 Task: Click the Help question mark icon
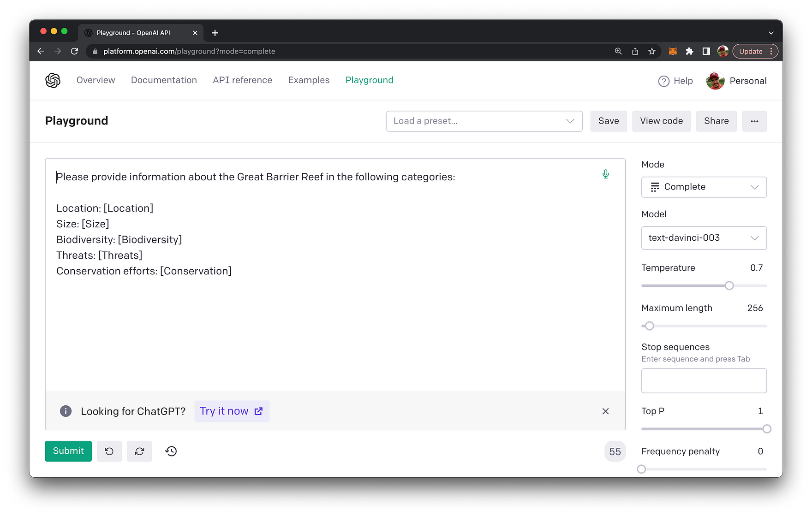(x=664, y=81)
